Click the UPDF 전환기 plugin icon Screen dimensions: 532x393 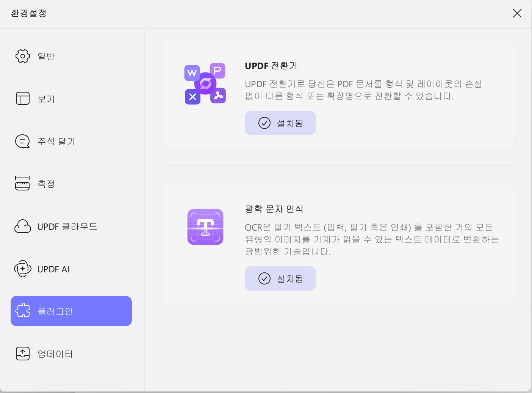tap(205, 83)
